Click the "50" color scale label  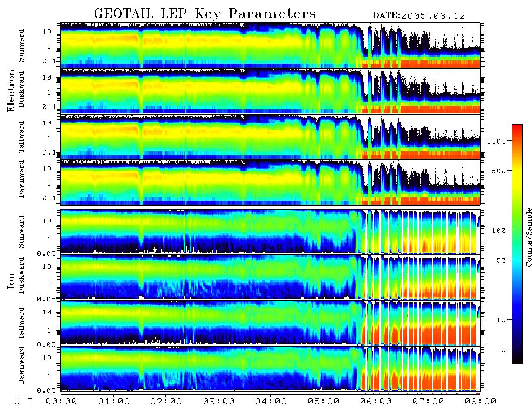(x=501, y=260)
